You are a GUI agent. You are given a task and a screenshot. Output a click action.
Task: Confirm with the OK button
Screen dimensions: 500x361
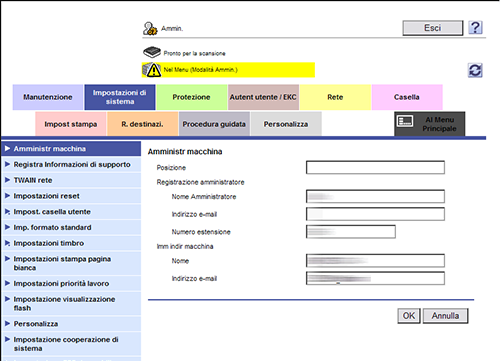click(x=409, y=316)
